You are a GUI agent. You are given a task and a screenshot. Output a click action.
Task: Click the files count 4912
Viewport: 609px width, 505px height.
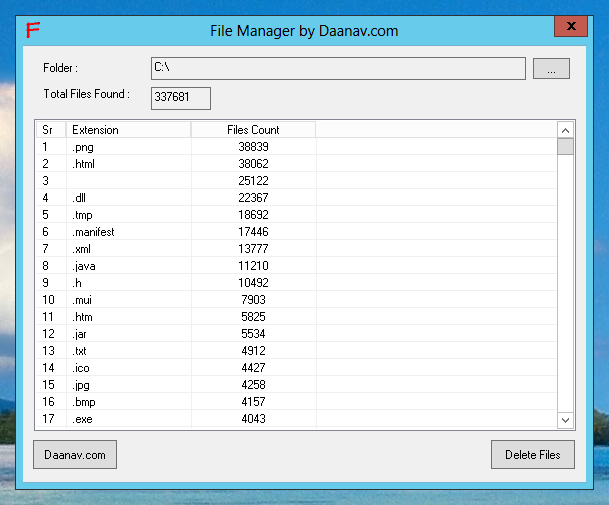click(x=253, y=351)
